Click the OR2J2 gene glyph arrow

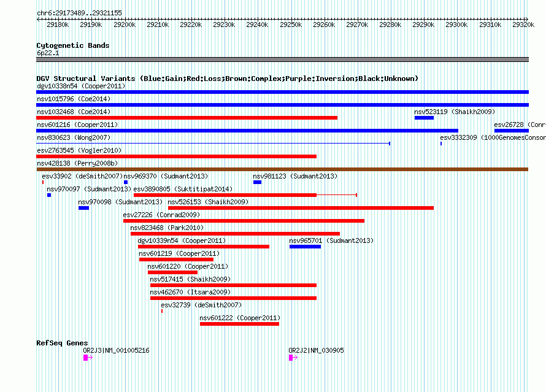tap(293, 358)
